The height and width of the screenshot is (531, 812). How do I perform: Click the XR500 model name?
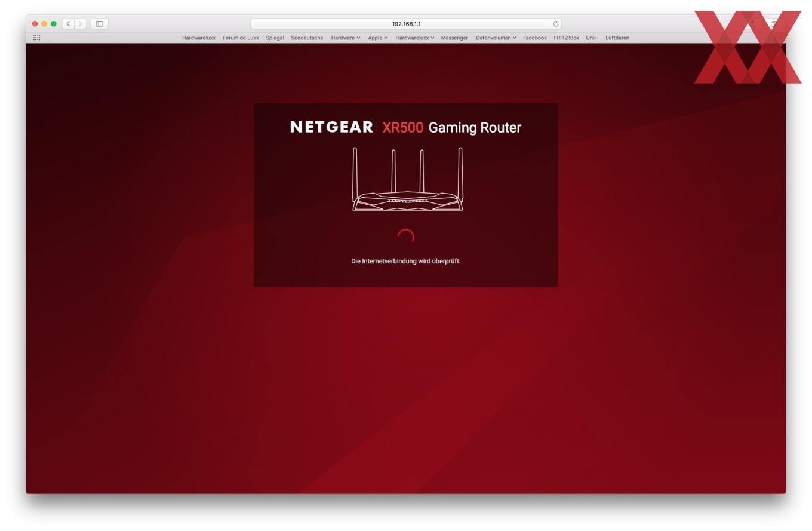click(x=402, y=127)
